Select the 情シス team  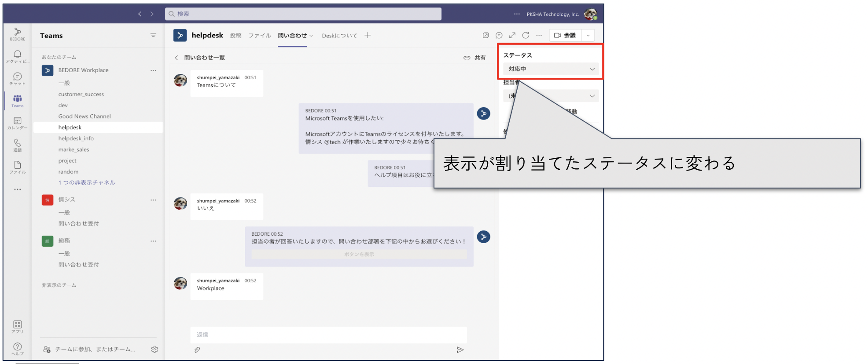click(x=66, y=200)
